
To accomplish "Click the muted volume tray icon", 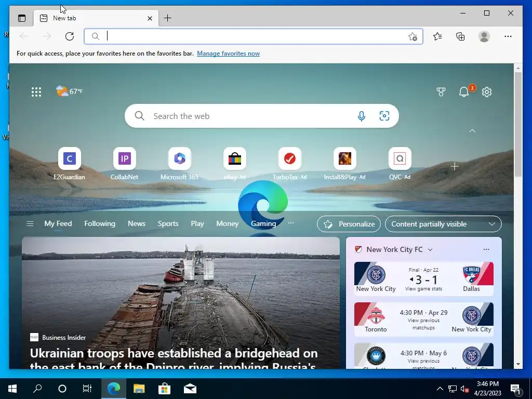I will coord(464,389).
